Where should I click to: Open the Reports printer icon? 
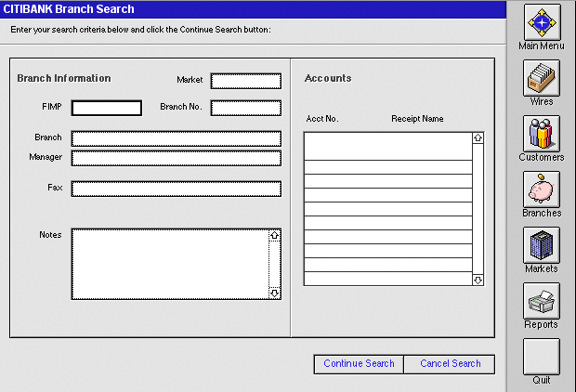click(542, 301)
